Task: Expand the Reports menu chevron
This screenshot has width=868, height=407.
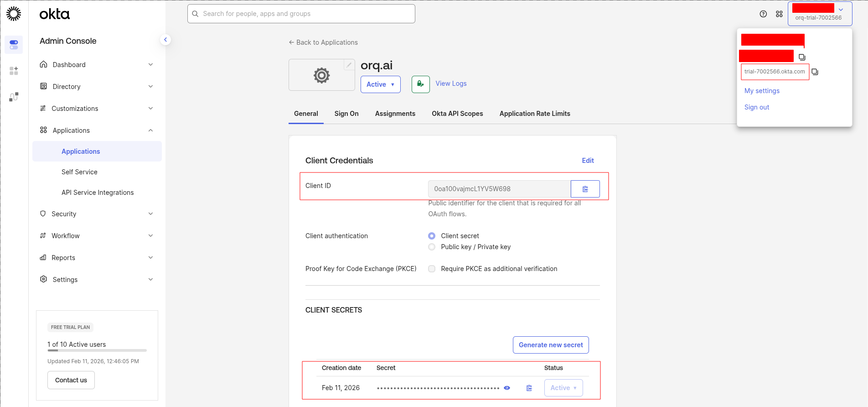Action: [150, 257]
